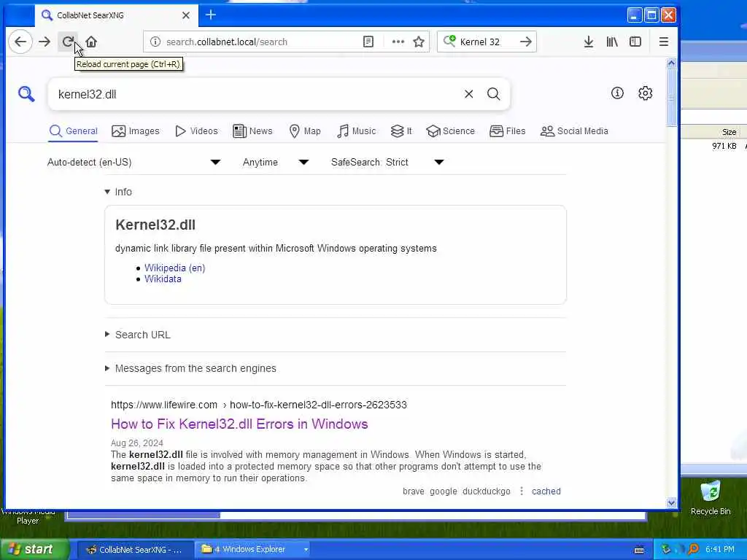Submit the Kernel 32 browser search arrow
Screen dimensions: 747x560
pyautogui.click(x=525, y=42)
